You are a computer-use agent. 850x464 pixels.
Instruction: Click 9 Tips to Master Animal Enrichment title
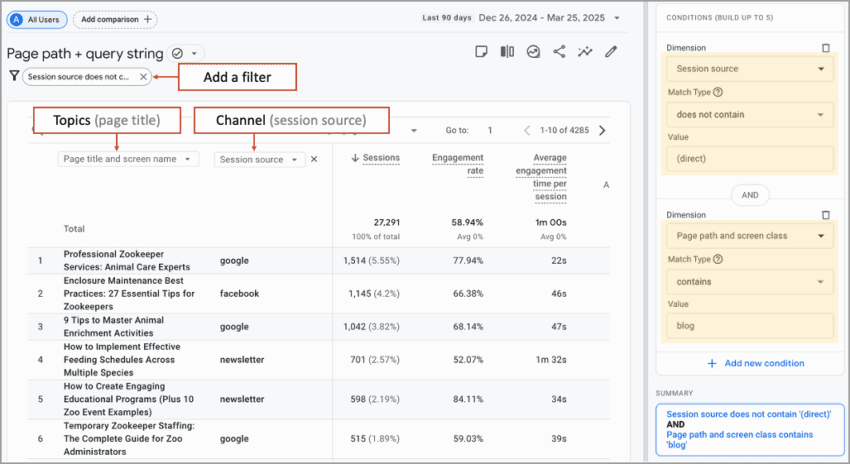114,326
